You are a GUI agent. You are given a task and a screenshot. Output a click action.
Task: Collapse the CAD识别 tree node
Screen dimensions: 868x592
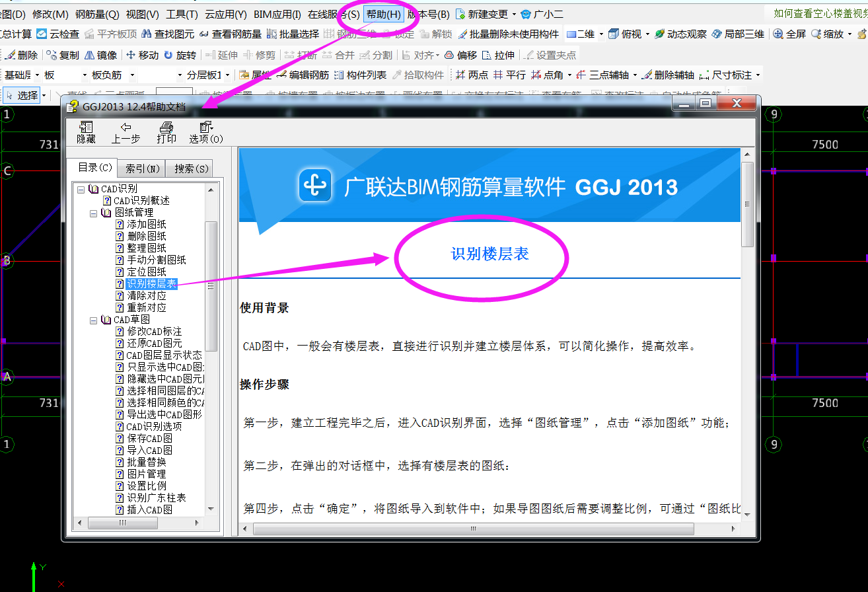81,189
